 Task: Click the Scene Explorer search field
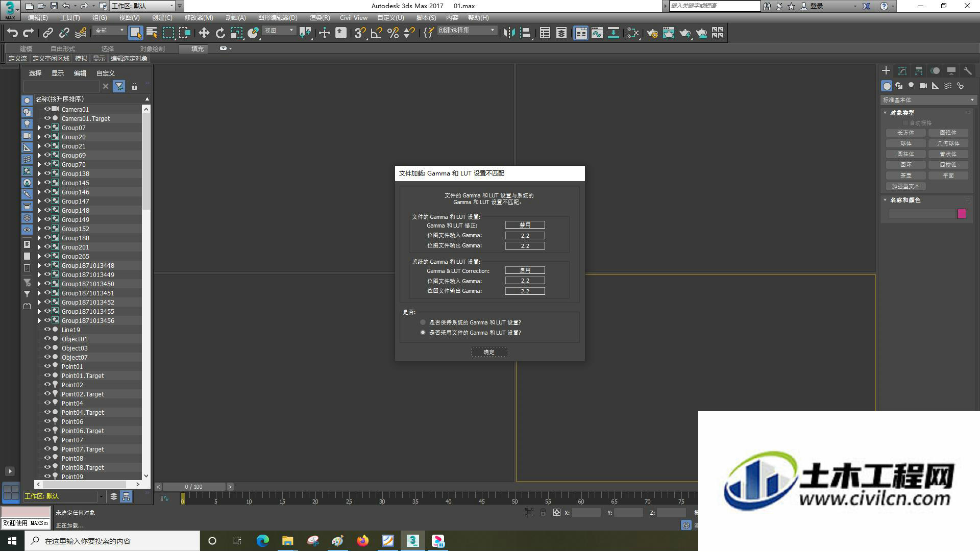[61, 86]
